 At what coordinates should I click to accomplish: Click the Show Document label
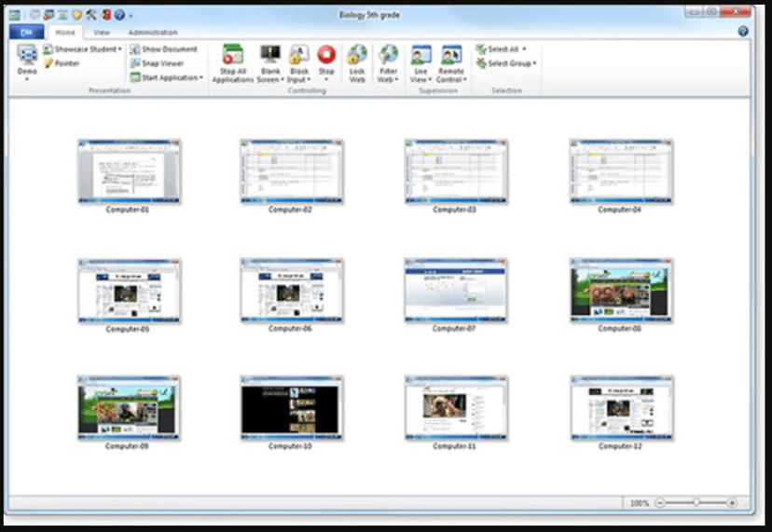170,49
